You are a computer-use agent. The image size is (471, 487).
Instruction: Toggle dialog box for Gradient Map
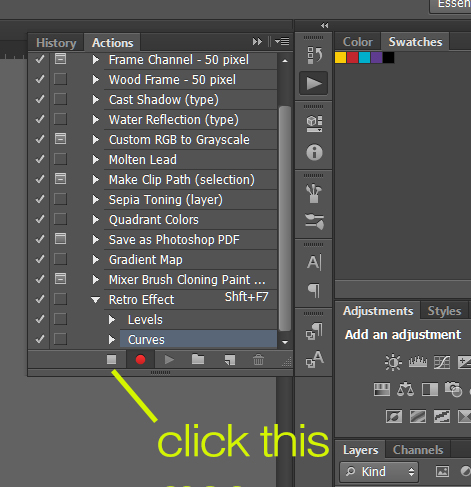pyautogui.click(x=60, y=259)
